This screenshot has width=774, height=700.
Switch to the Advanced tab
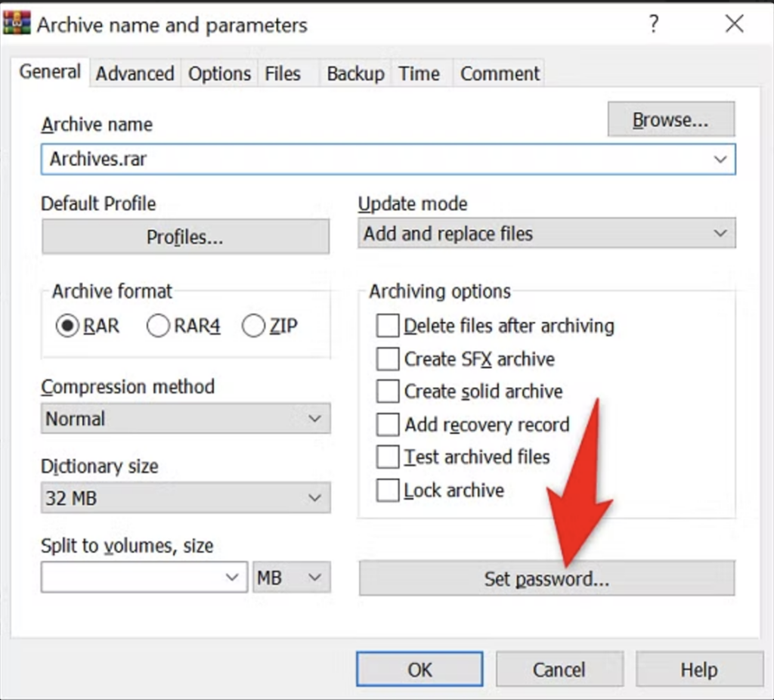point(135,73)
